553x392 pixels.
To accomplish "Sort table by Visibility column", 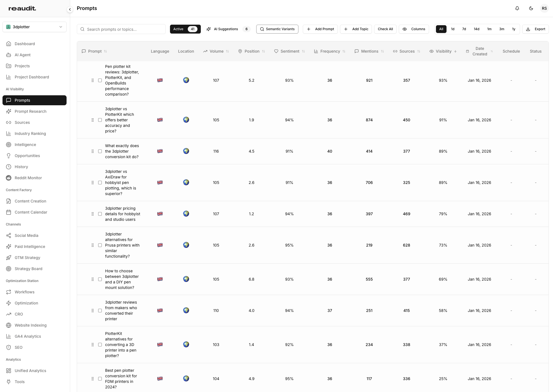I will pyautogui.click(x=443, y=51).
